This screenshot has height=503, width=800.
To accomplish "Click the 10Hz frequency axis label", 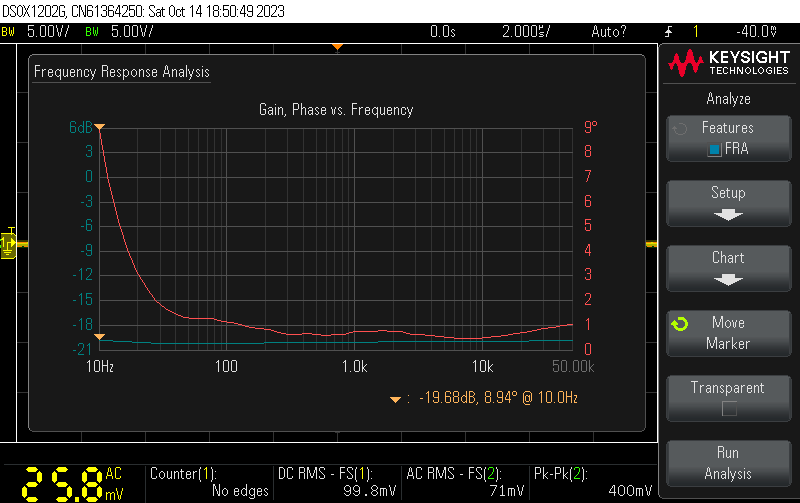I will coord(99,366).
